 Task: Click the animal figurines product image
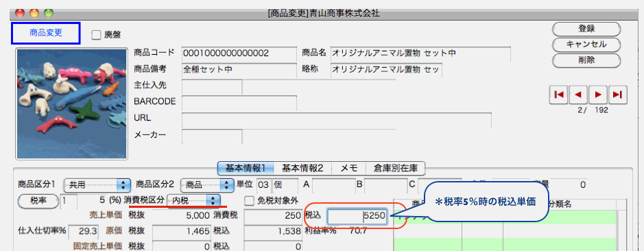click(71, 104)
